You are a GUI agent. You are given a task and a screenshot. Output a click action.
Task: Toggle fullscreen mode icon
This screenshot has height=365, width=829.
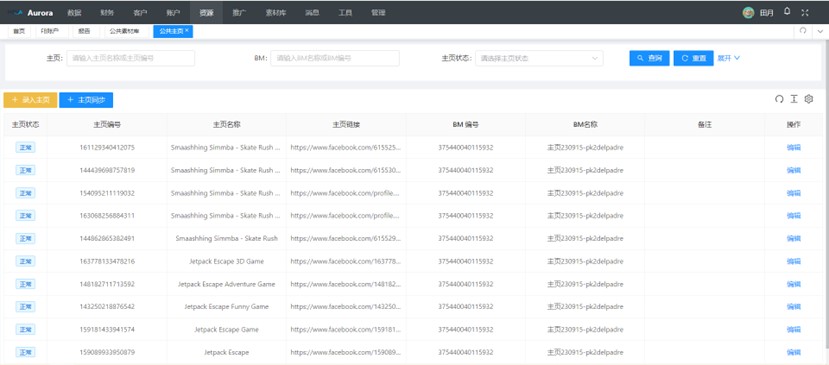click(805, 12)
